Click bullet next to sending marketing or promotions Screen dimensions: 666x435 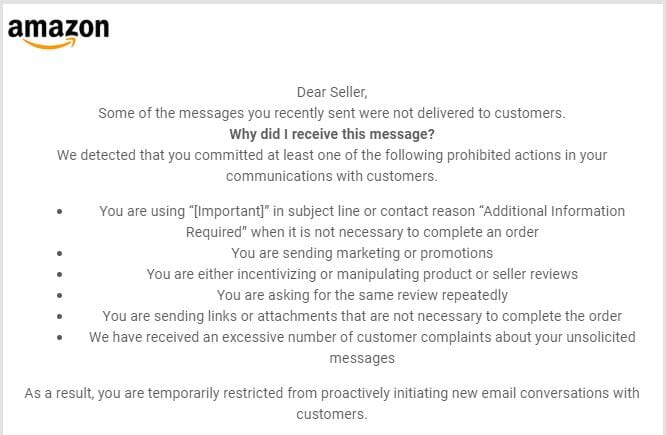click(x=59, y=253)
